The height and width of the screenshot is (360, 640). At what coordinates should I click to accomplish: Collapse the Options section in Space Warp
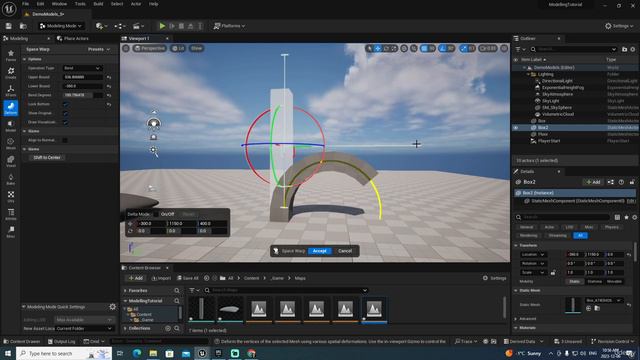[24, 59]
